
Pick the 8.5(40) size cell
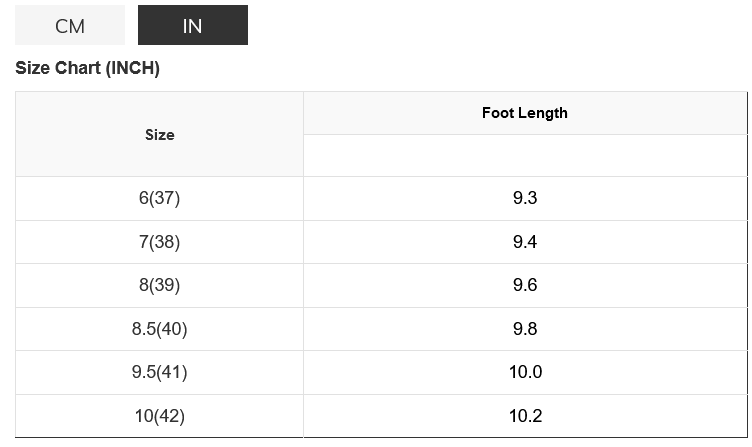(x=159, y=329)
